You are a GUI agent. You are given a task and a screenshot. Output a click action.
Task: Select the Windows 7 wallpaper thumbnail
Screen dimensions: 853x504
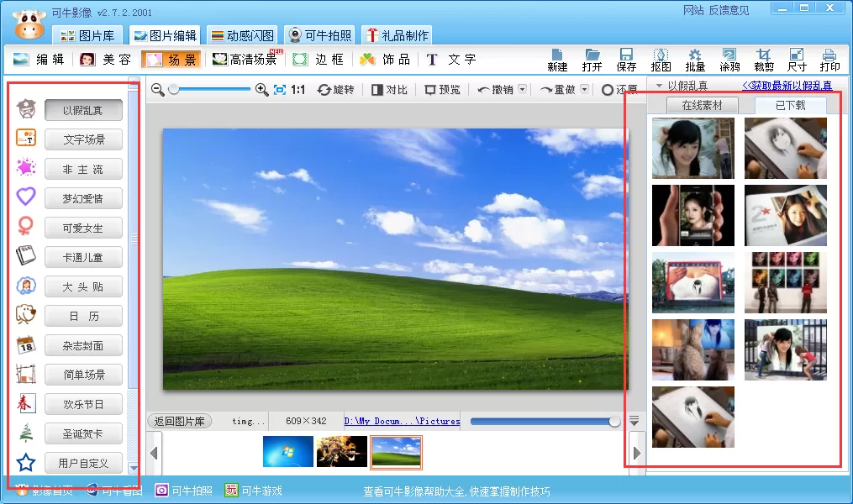[287, 451]
